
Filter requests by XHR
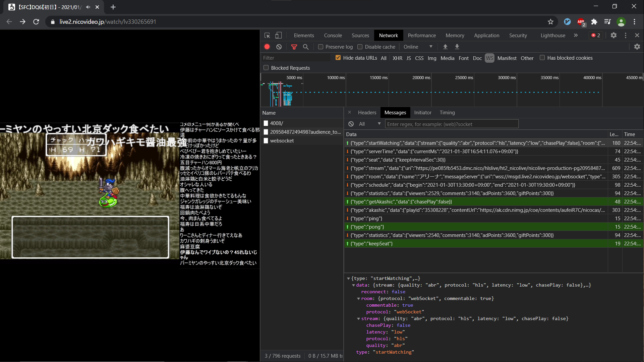[x=397, y=58]
